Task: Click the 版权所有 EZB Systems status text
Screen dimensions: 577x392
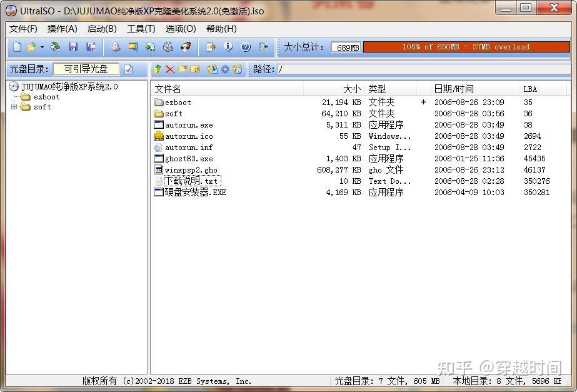Action: (x=167, y=381)
